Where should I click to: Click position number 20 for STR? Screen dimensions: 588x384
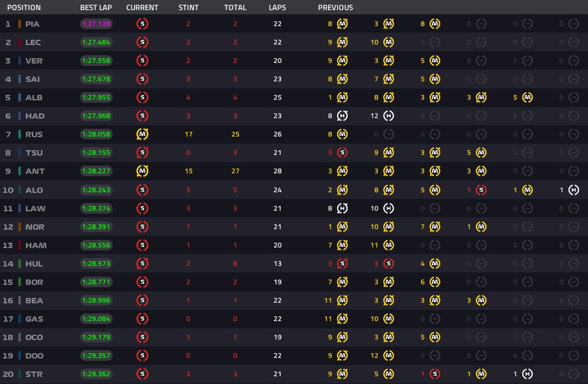click(8, 374)
